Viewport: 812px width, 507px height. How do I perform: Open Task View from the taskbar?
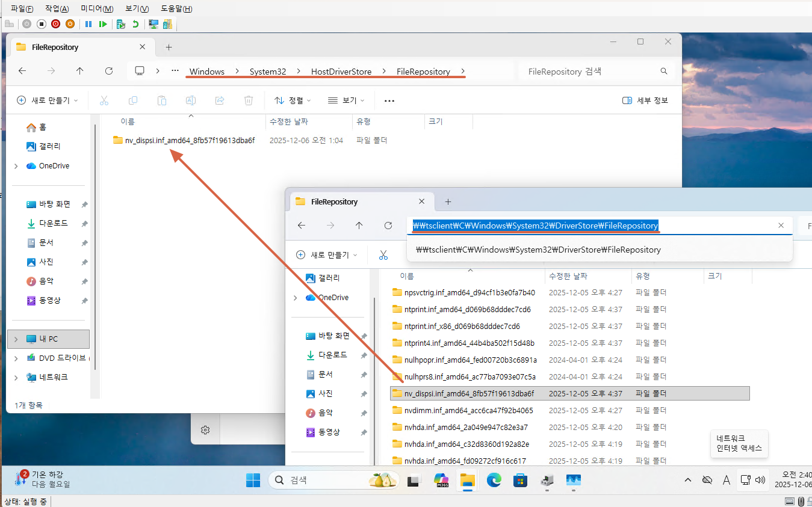coord(413,480)
